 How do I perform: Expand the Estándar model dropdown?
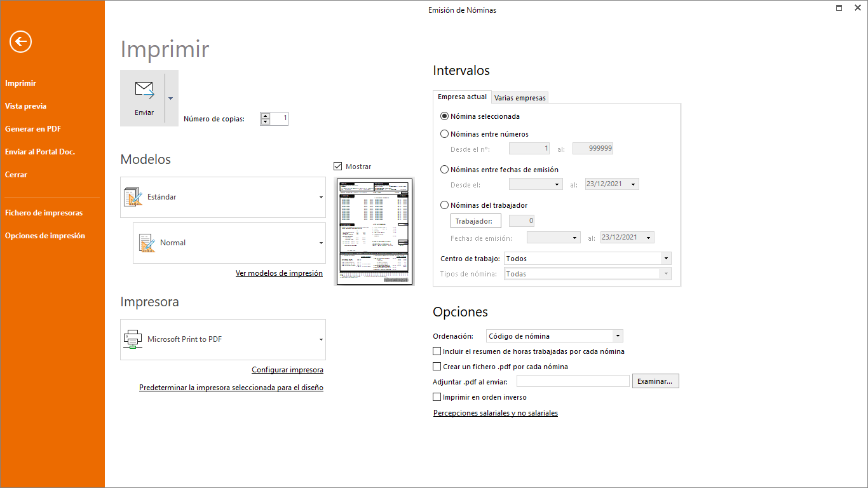(x=321, y=198)
